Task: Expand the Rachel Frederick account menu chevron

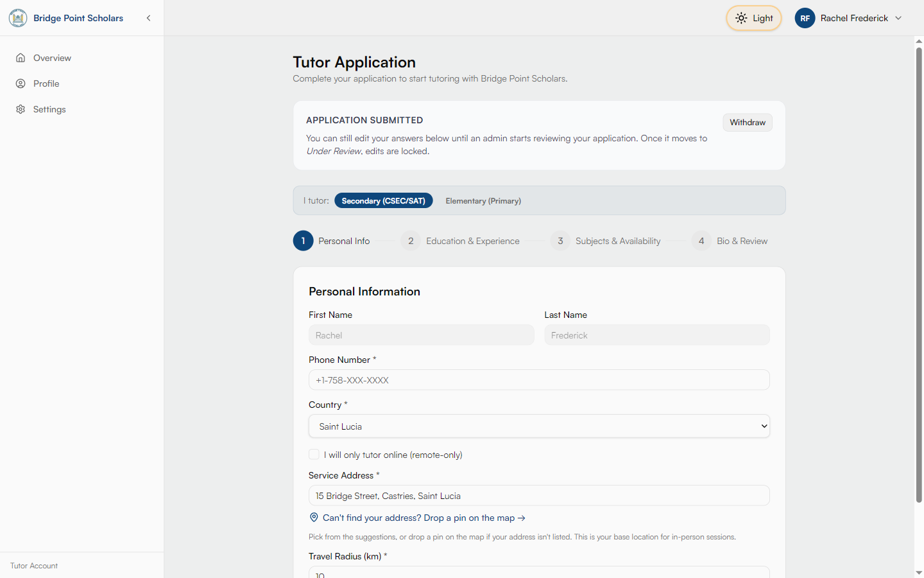Action: [898, 18]
